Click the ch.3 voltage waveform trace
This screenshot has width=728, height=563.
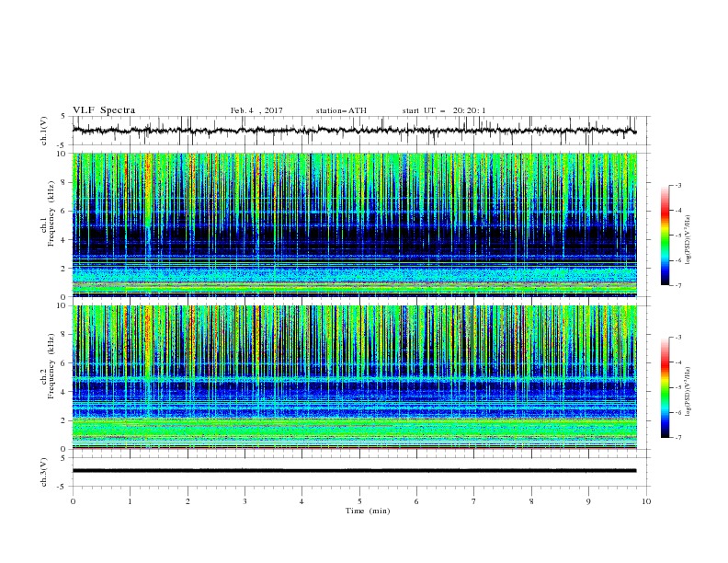(354, 471)
